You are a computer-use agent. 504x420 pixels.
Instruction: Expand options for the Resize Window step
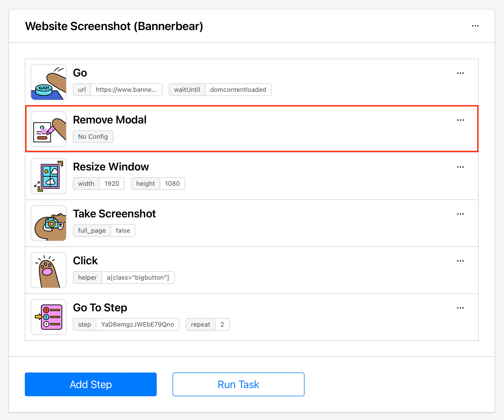click(x=460, y=167)
